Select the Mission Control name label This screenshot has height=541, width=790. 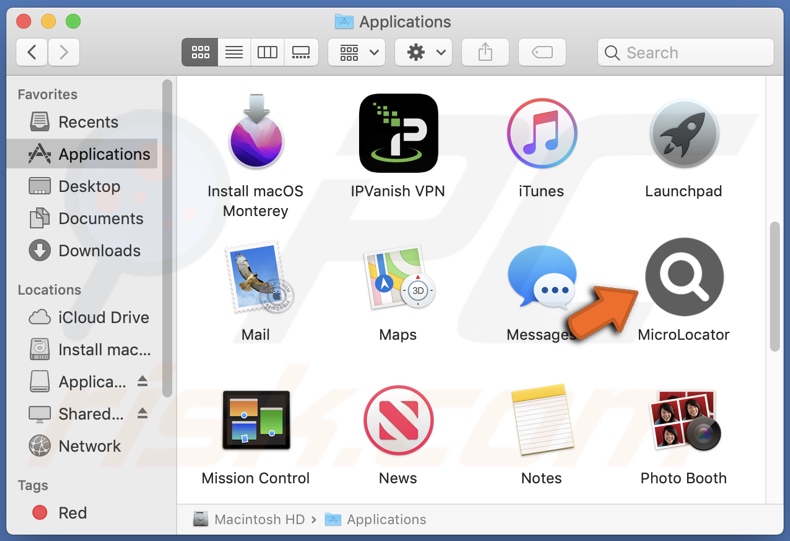point(255,478)
